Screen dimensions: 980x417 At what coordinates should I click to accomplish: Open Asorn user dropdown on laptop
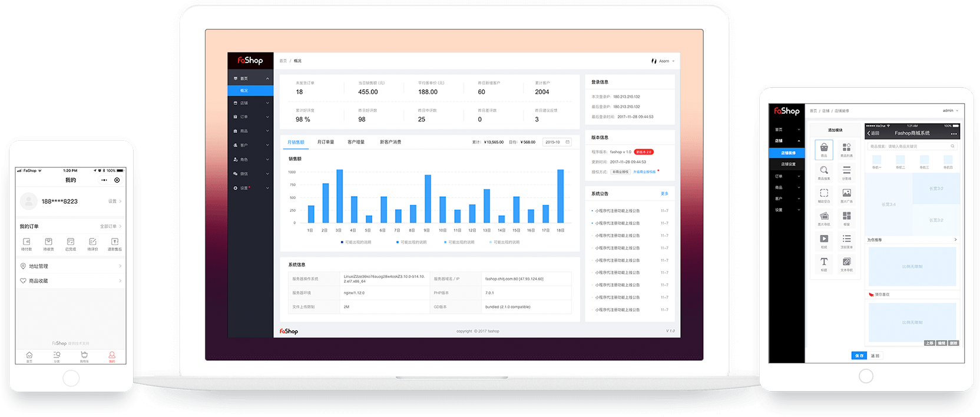click(663, 61)
